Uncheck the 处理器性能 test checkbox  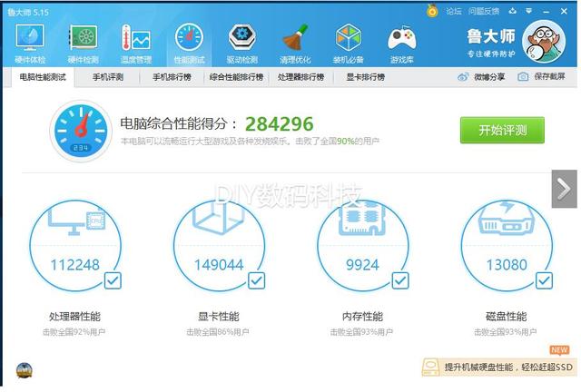pyautogui.click(x=113, y=280)
